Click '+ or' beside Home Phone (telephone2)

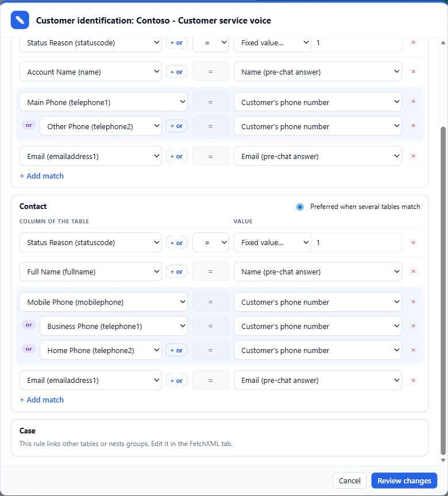tap(176, 350)
